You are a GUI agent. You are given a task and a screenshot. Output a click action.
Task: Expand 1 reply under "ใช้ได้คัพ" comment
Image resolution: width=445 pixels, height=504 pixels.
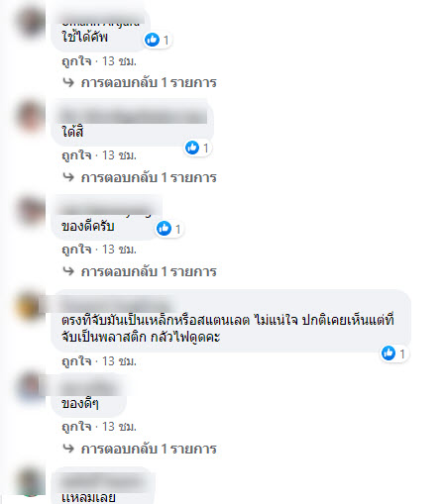click(149, 82)
